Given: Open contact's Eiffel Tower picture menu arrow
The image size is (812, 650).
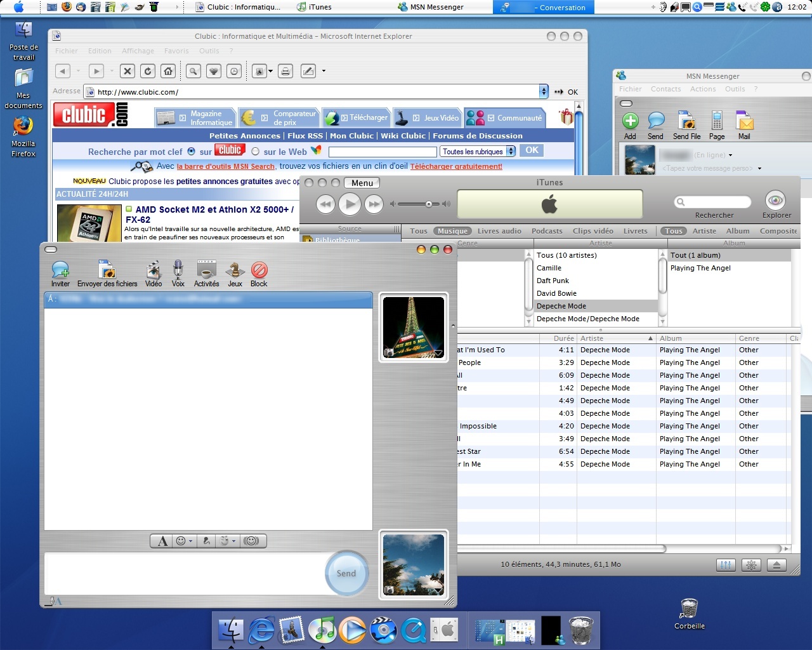Looking at the screenshot, I should pyautogui.click(x=438, y=353).
